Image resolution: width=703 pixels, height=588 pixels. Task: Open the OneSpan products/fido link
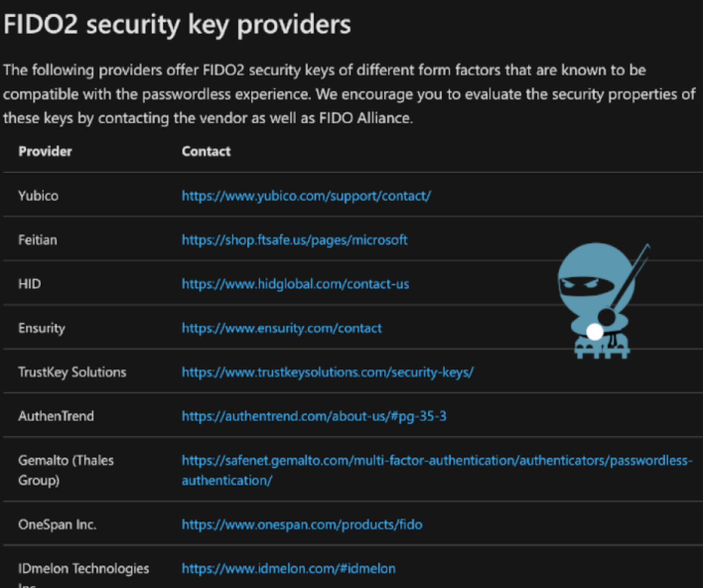[x=302, y=524]
